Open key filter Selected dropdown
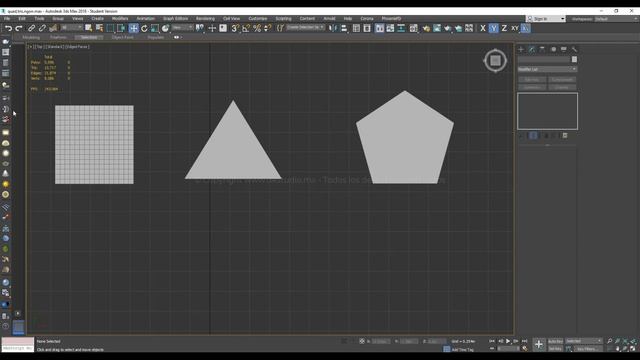This screenshot has width=640, height=360. click(584, 341)
